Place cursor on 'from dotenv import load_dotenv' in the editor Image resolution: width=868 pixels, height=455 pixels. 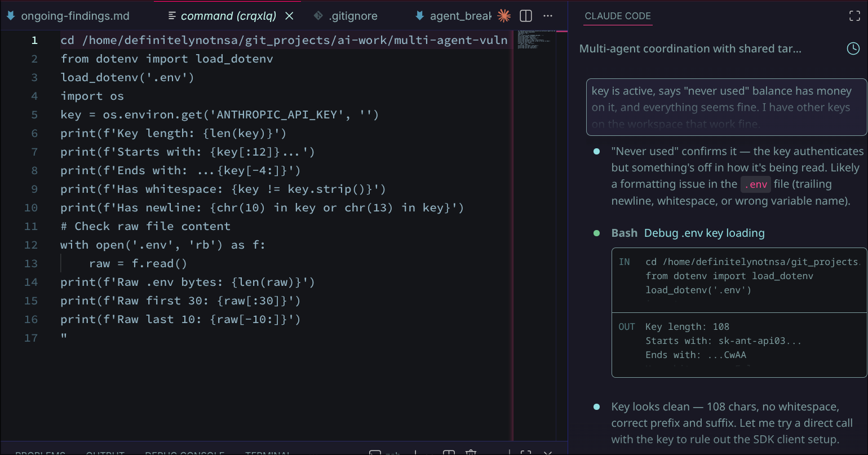[167, 59]
